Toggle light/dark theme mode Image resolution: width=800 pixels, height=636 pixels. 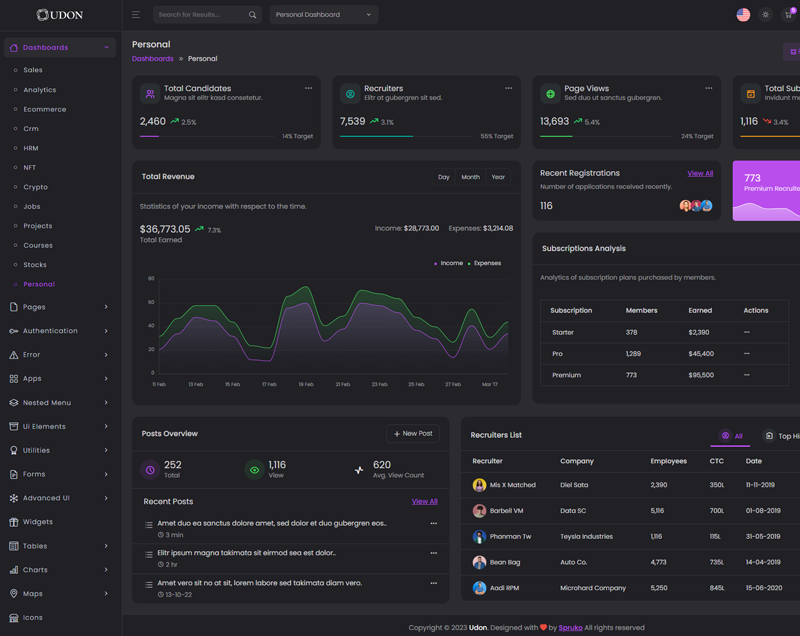click(x=766, y=15)
